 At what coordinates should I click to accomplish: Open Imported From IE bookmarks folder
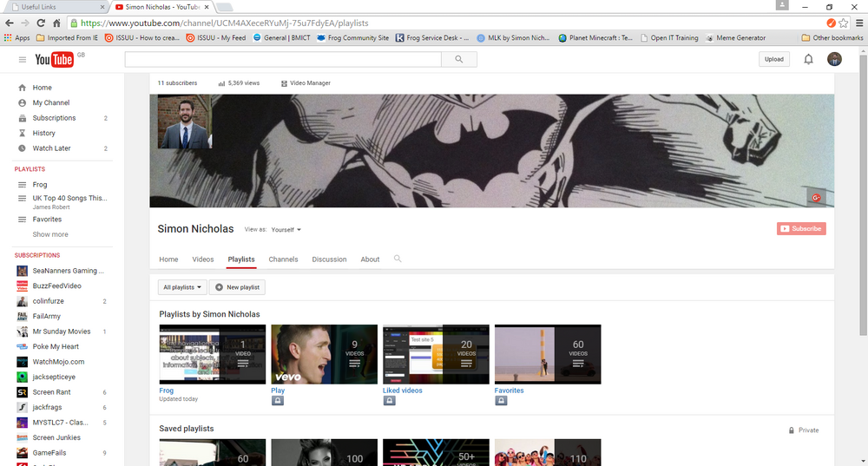click(67, 37)
